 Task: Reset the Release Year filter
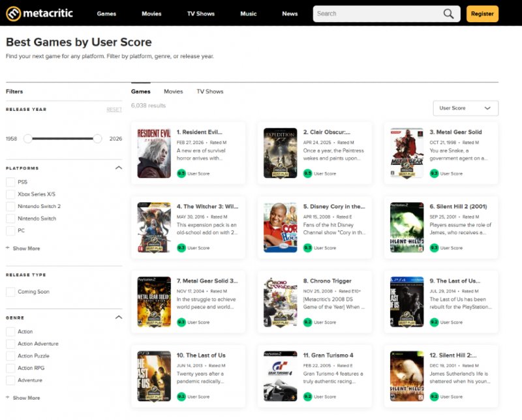pos(115,109)
